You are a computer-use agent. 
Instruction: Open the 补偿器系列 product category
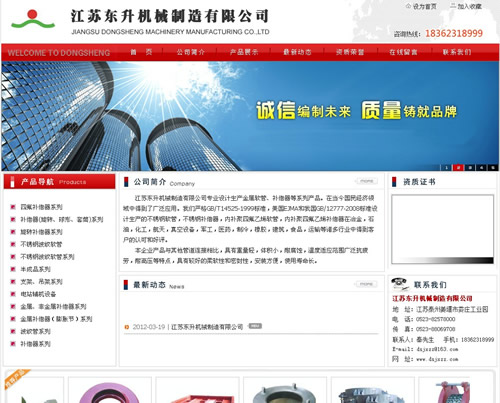coord(35,344)
